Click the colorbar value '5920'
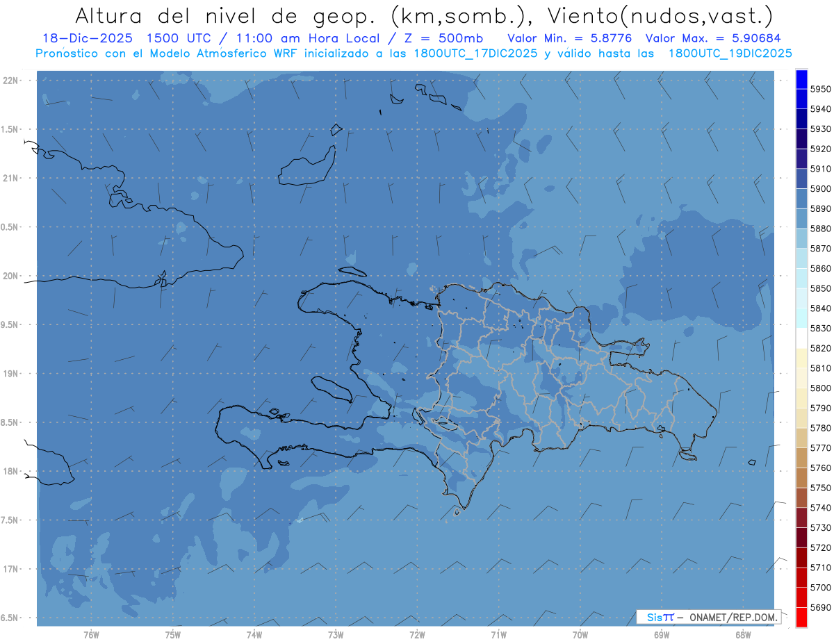834x644 pixels. pos(821,149)
